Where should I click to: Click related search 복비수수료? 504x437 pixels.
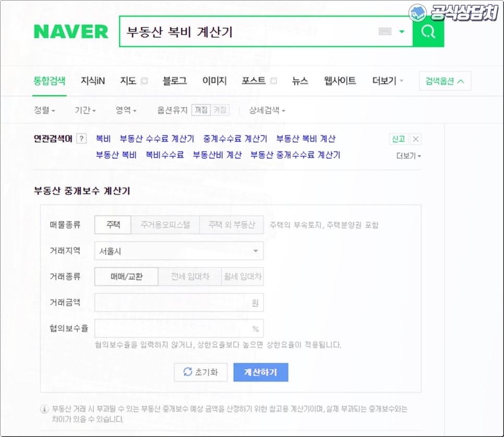[164, 155]
